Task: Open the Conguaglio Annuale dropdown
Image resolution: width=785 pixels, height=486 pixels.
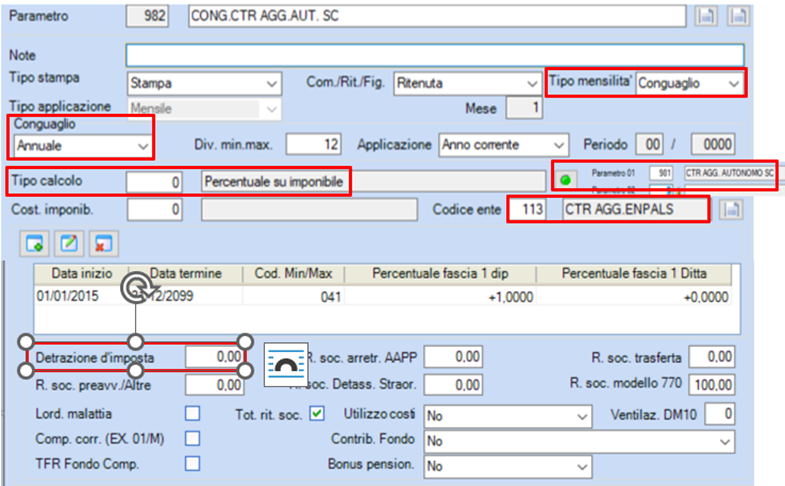Action: [x=83, y=146]
